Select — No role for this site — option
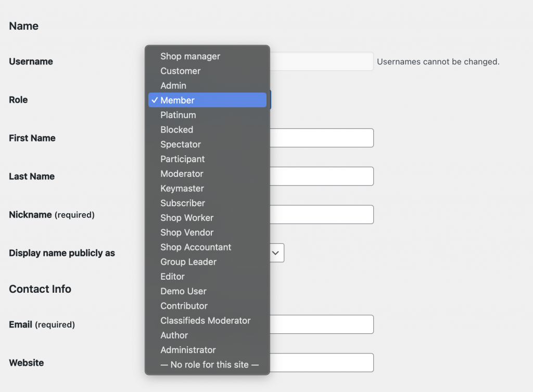This screenshot has height=392, width=533. click(208, 364)
